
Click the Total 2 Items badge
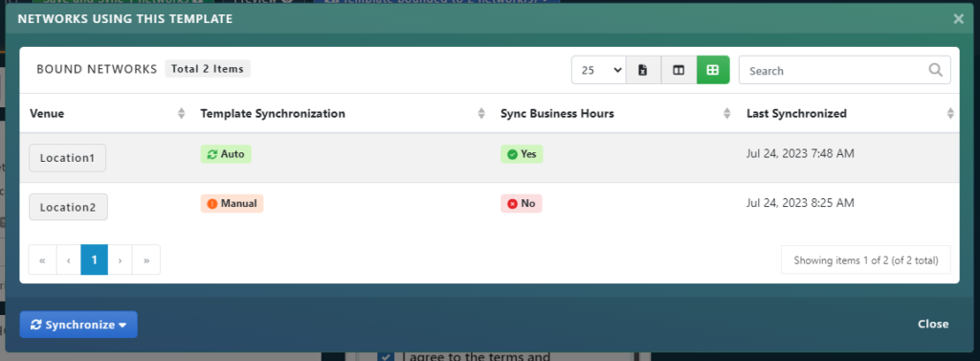(208, 69)
